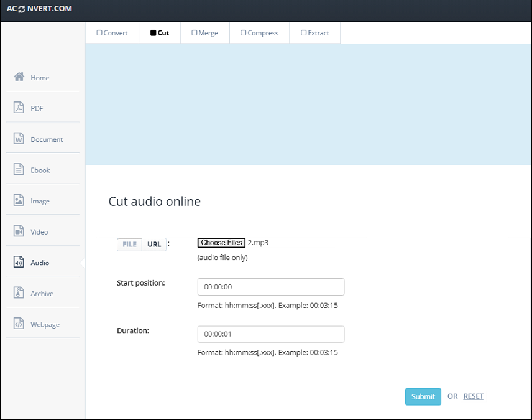Tick the Compress tab checkbox
The height and width of the screenshot is (420, 532).
[243, 33]
